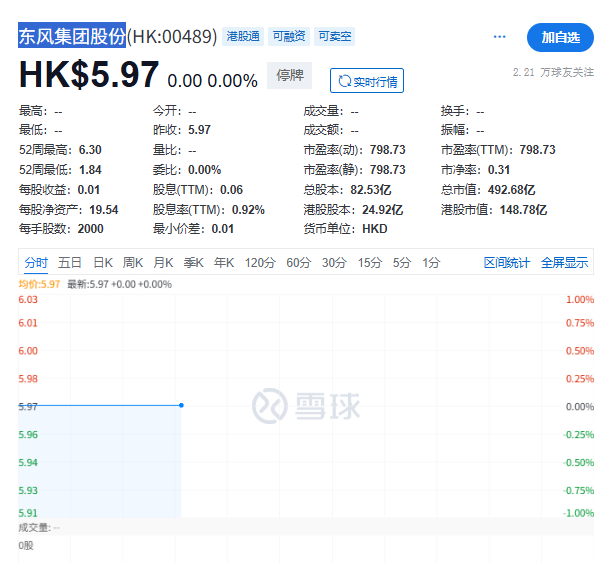Image resolution: width=602 pixels, height=563 pixels.
Task: Click the 股息(TTM) value 0.06
Action: [x=232, y=190]
